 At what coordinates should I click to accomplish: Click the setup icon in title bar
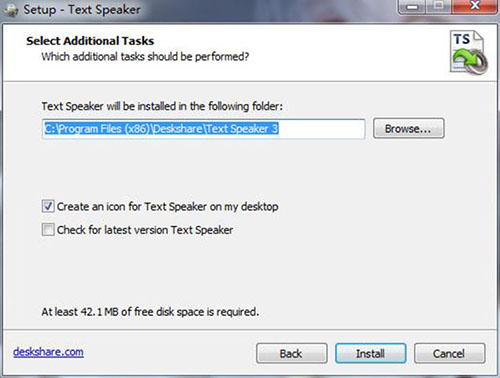[x=10, y=10]
